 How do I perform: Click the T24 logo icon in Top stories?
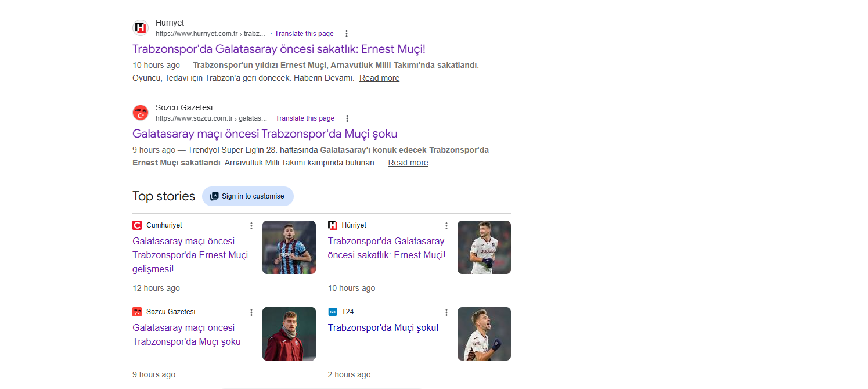(333, 312)
